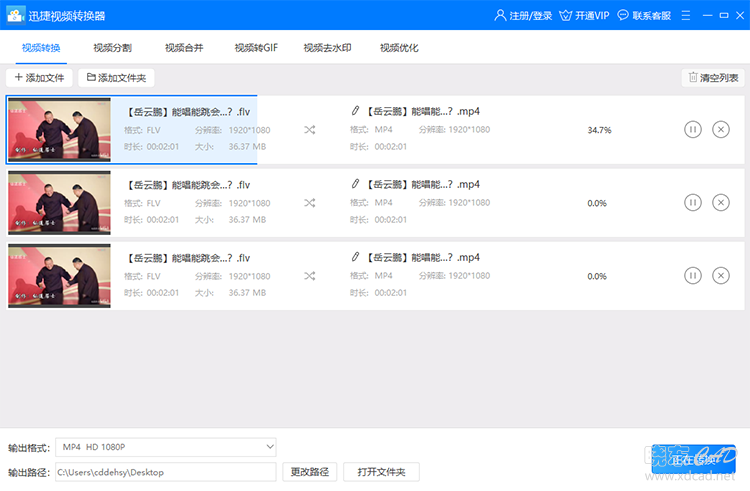The width and height of the screenshot is (750, 491).
Task: Click the shuffle convert icon in first row
Action: tap(309, 130)
